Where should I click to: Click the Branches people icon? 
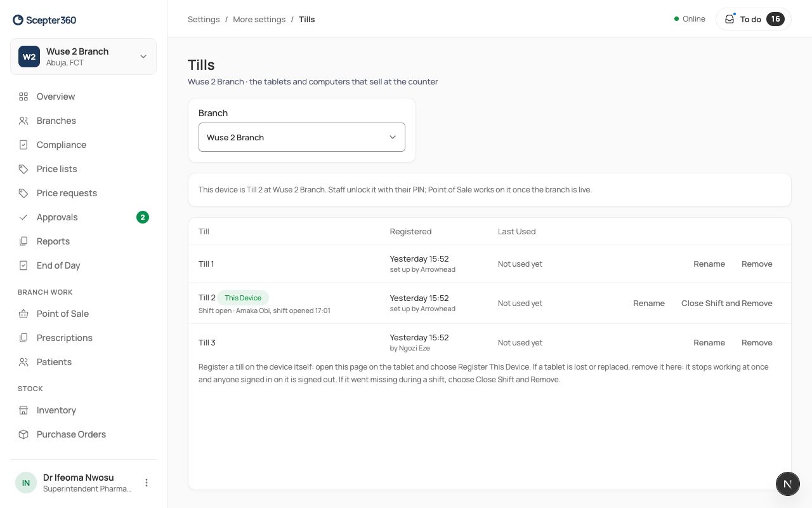23,121
